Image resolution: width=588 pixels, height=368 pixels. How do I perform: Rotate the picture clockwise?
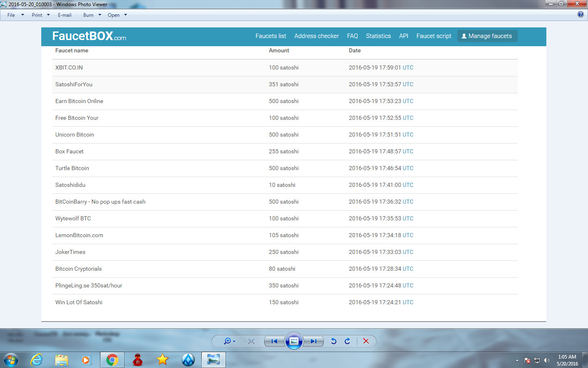point(347,341)
